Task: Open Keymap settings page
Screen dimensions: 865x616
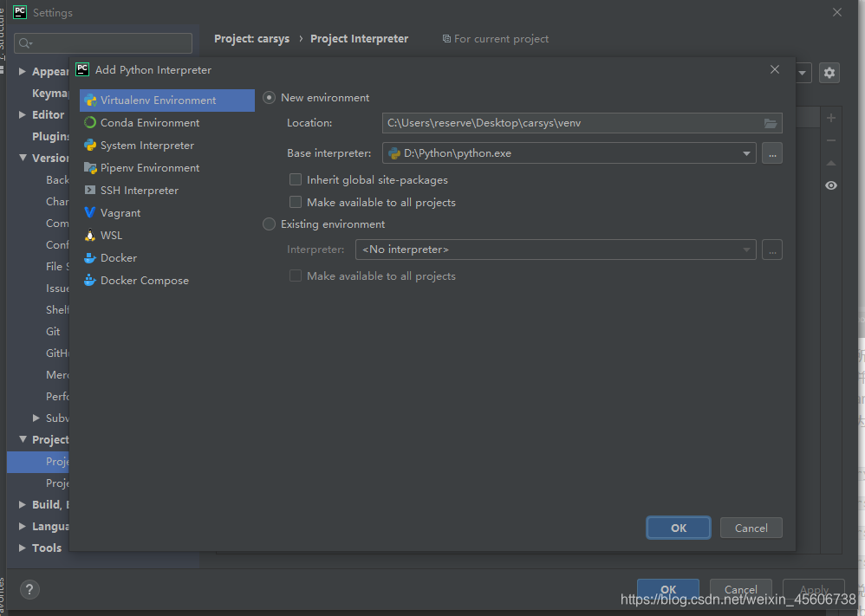Action: click(x=50, y=94)
